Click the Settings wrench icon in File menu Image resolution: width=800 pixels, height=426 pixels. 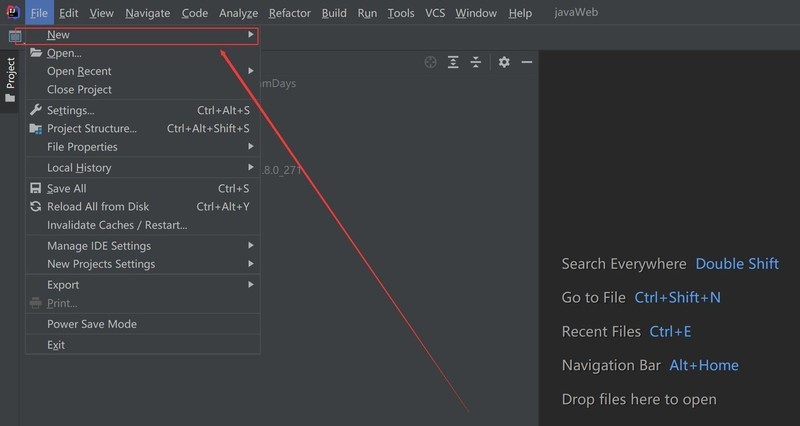tap(37, 110)
